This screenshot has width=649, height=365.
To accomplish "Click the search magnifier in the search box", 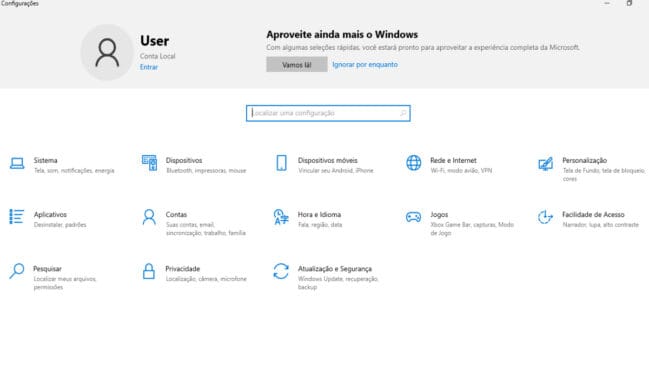I will (403, 113).
